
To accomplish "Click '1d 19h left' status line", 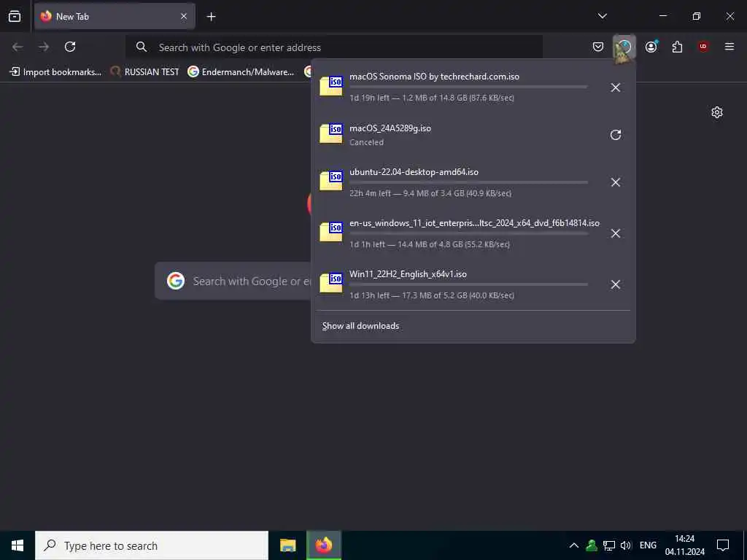I will coord(432,98).
